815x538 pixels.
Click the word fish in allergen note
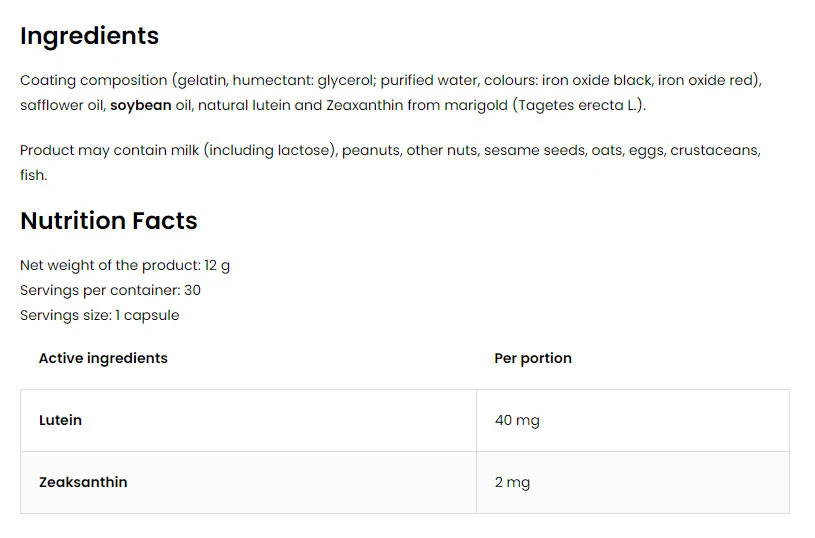[x=32, y=175]
